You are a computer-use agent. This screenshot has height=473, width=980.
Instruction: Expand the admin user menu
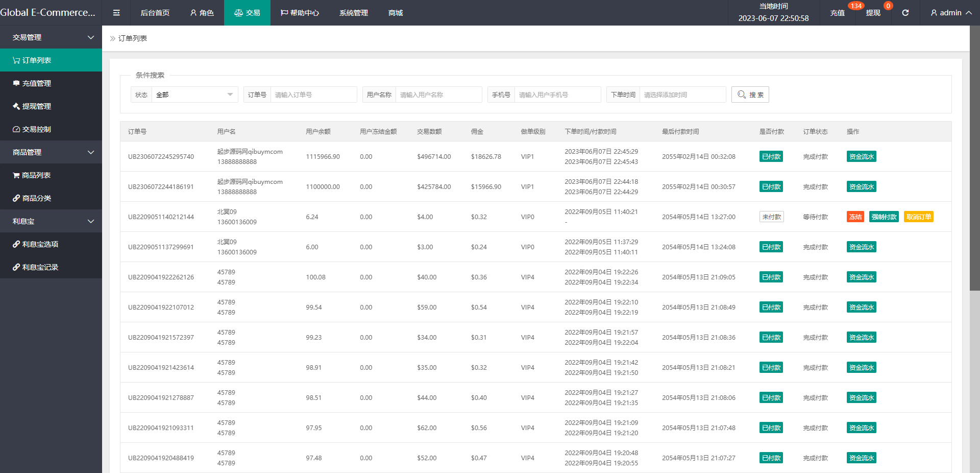click(950, 13)
